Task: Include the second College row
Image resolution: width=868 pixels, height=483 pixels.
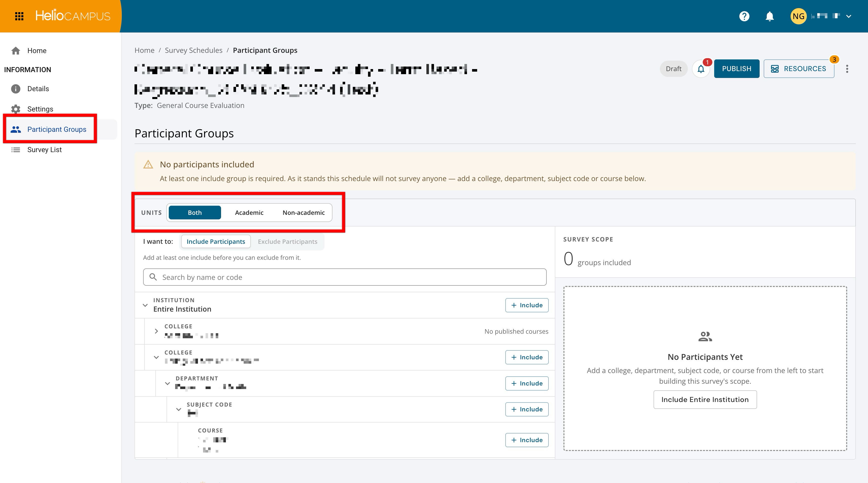Action: point(527,357)
